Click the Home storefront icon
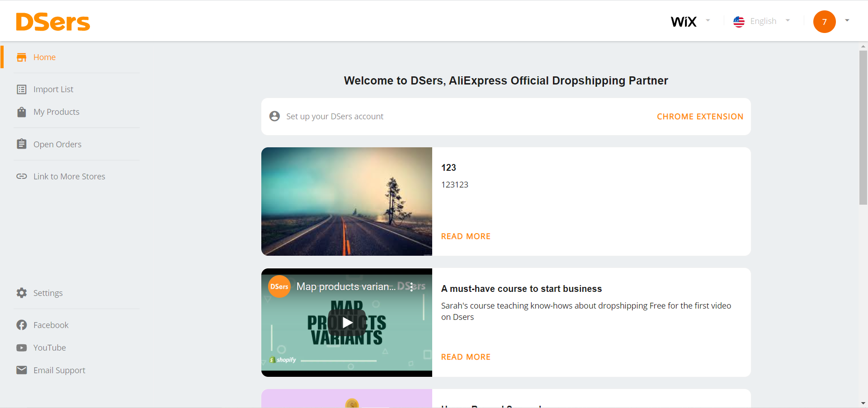Screen dimensions: 868x408 pos(21,57)
